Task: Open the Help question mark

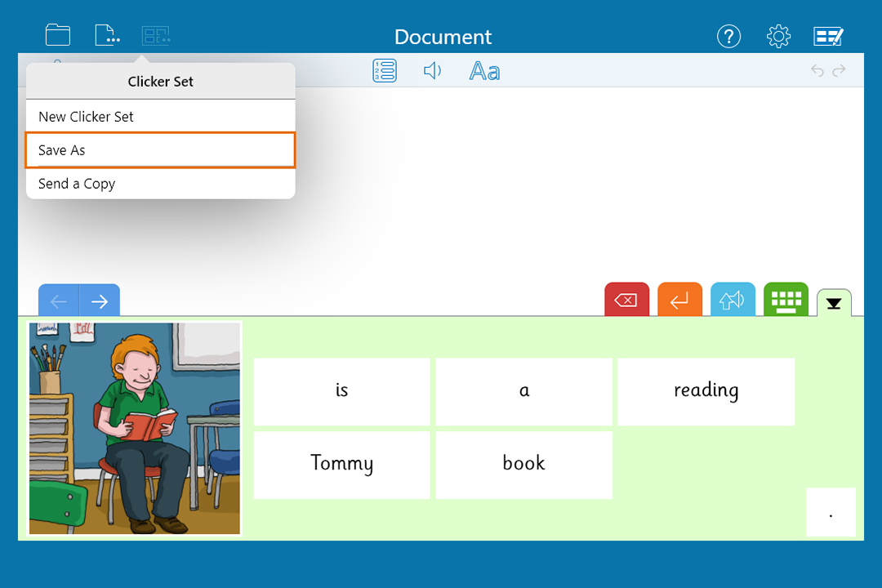Action: click(x=728, y=36)
